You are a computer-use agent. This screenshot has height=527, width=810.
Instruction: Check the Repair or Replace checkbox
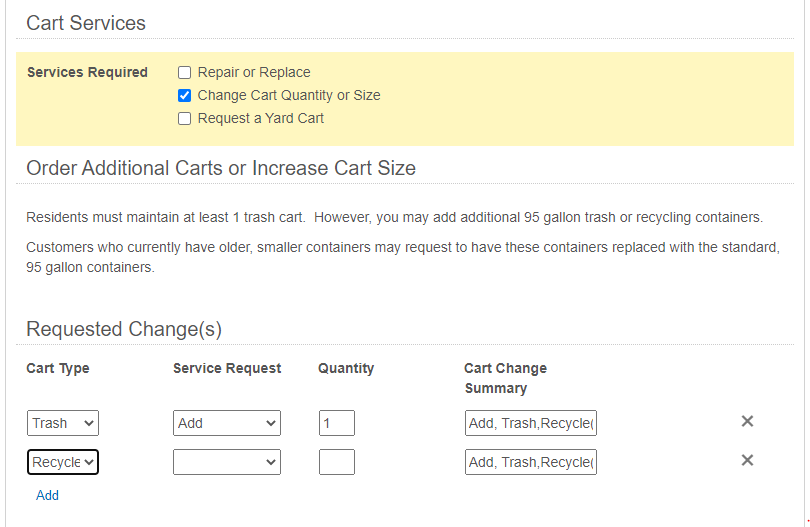(184, 72)
